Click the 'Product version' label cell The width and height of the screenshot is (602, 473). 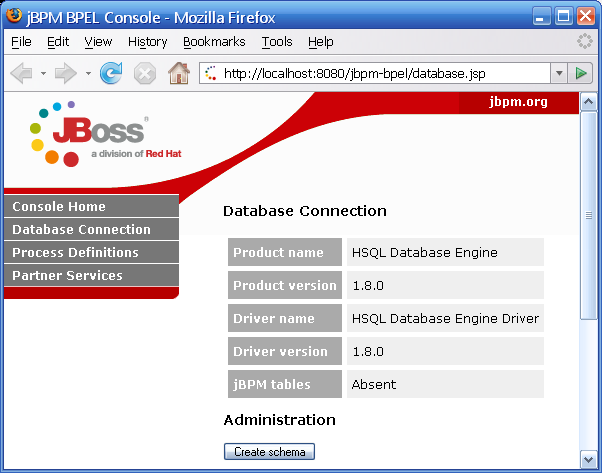pos(285,285)
